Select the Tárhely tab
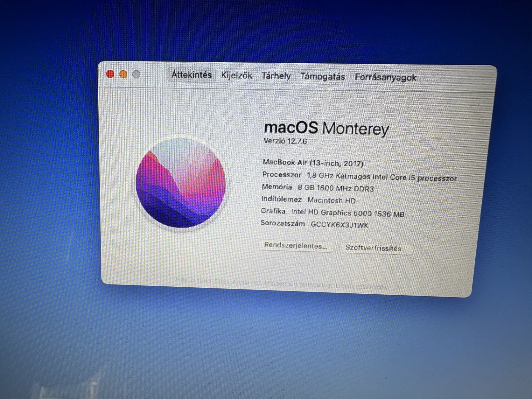 point(276,76)
